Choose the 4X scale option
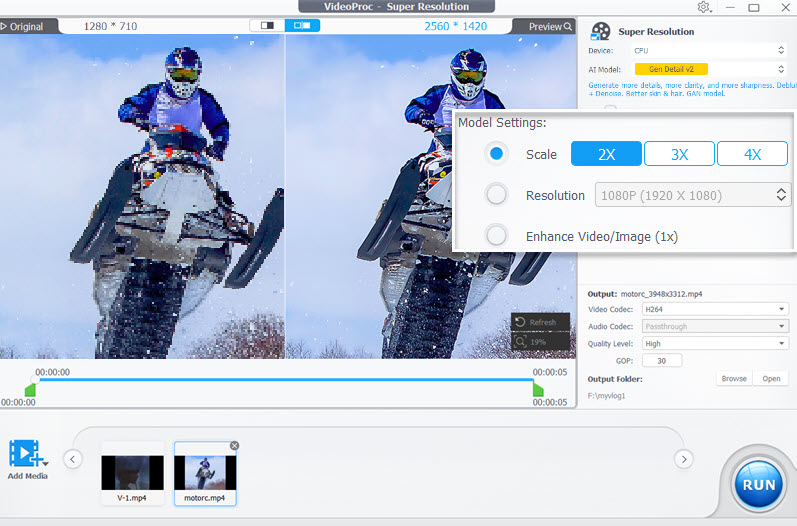 coord(752,154)
